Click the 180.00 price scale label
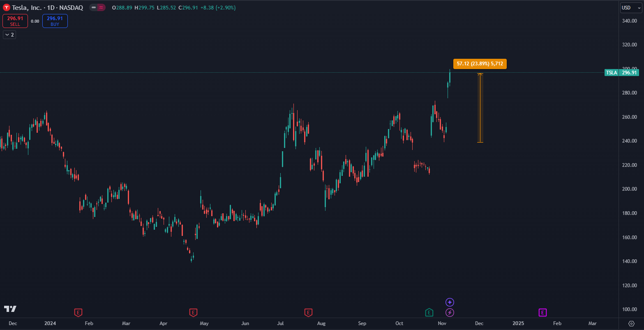The image size is (644, 330). pos(629,213)
